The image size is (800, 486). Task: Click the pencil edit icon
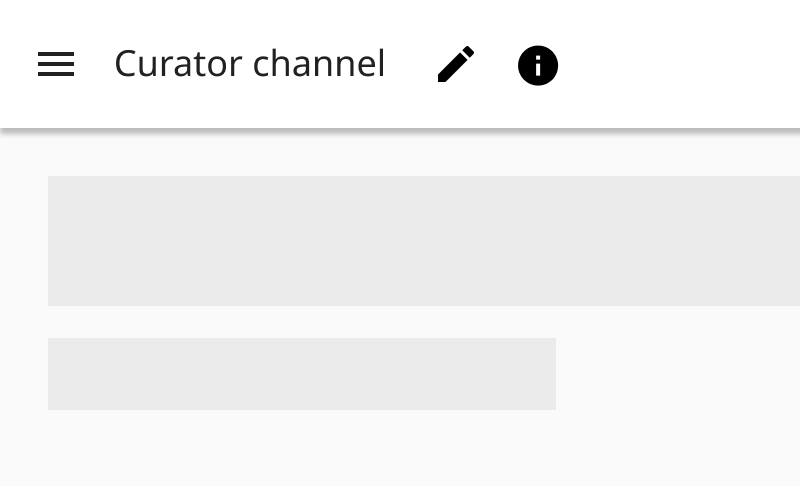coord(456,65)
